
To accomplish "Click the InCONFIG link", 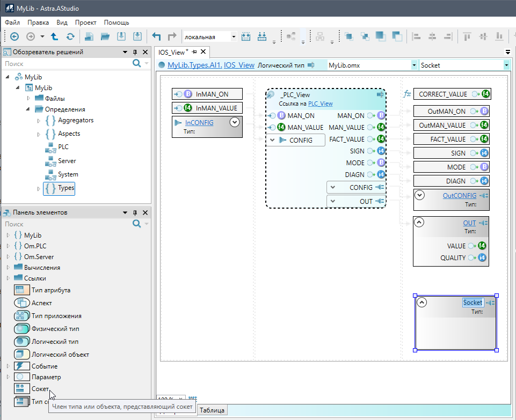I will point(199,122).
